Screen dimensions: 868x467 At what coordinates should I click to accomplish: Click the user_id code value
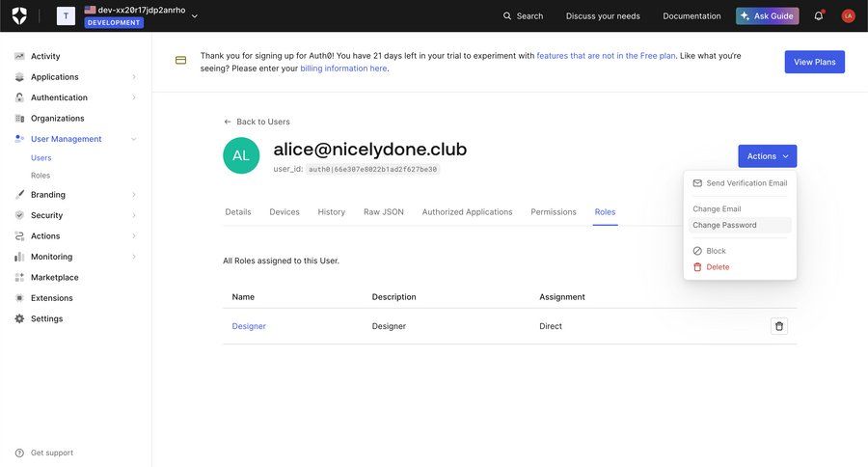[x=372, y=170]
